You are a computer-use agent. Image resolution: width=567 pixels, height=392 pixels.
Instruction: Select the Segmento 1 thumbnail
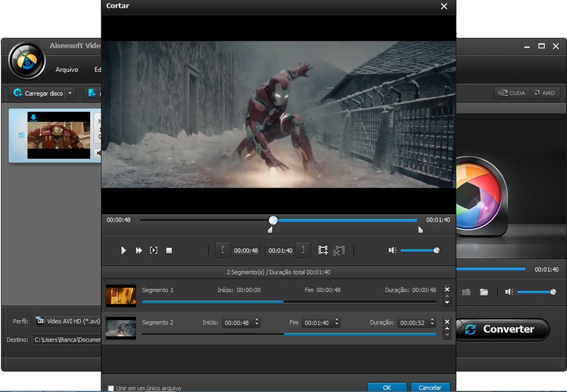[x=121, y=295]
